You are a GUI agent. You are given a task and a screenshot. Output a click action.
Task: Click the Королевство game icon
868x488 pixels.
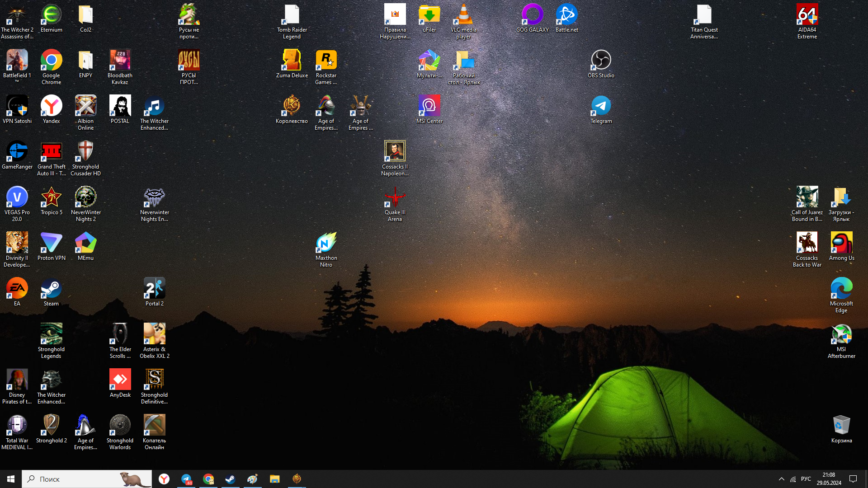[292, 106]
